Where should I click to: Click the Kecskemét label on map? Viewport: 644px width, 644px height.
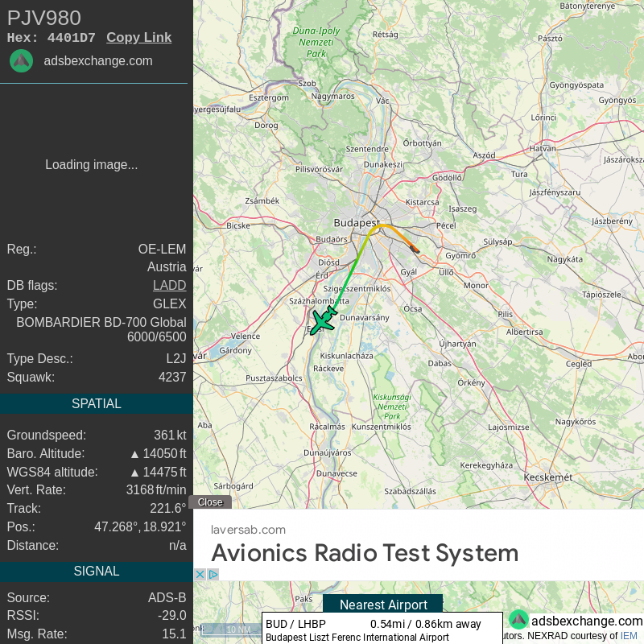(548, 477)
